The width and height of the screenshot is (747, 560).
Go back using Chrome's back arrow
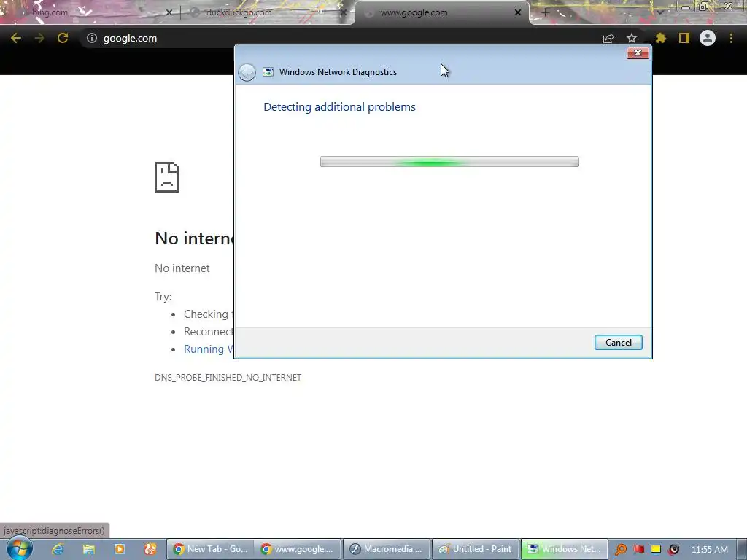(x=16, y=38)
